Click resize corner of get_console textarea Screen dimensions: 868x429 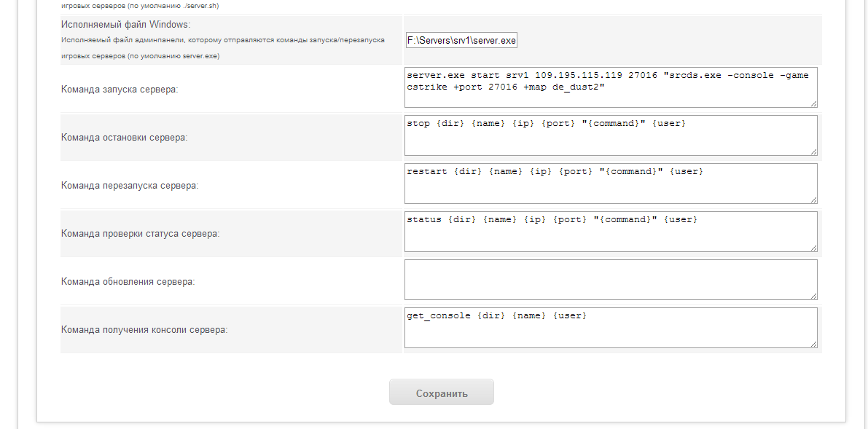(813, 344)
